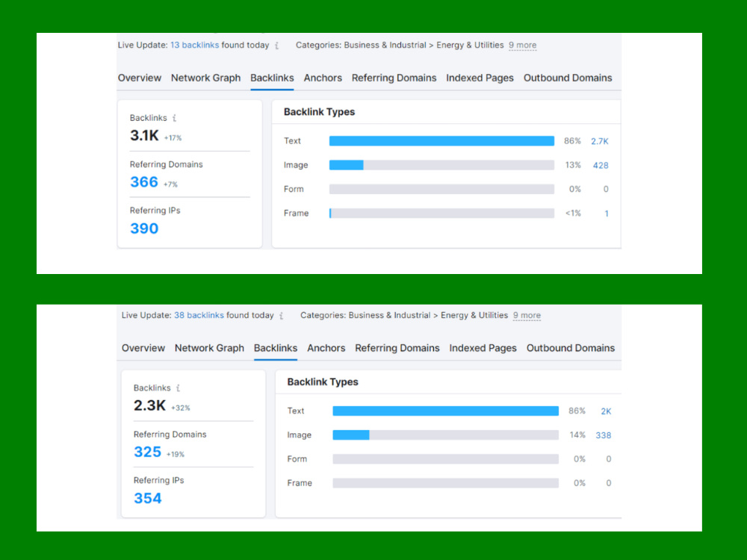
Task: Open the 338 image backlinks link
Action: [x=603, y=435]
